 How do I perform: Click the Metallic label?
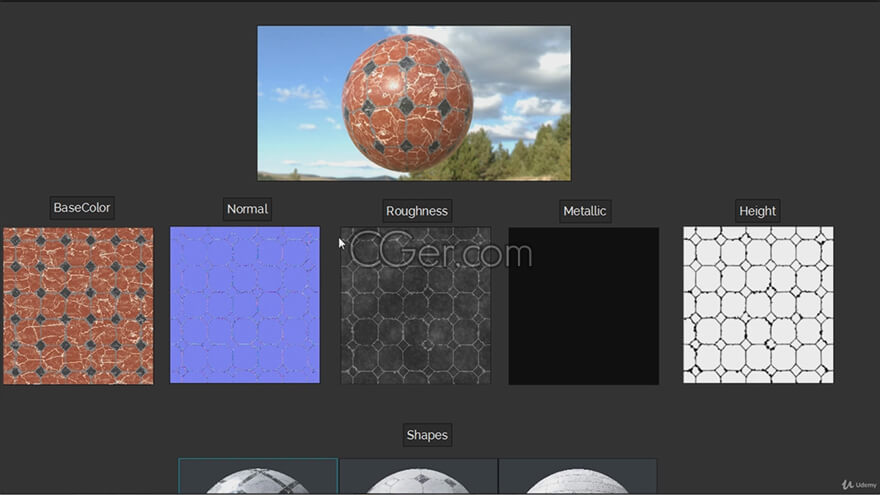point(585,211)
